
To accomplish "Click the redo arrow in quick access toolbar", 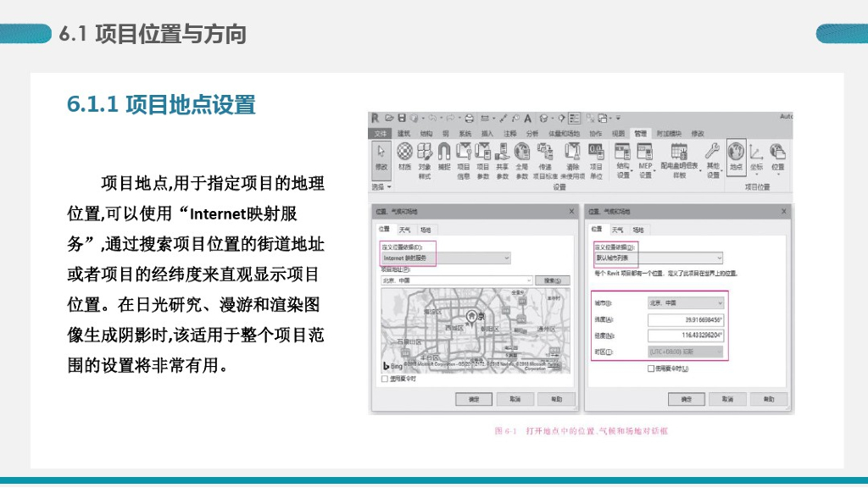I will (450, 118).
